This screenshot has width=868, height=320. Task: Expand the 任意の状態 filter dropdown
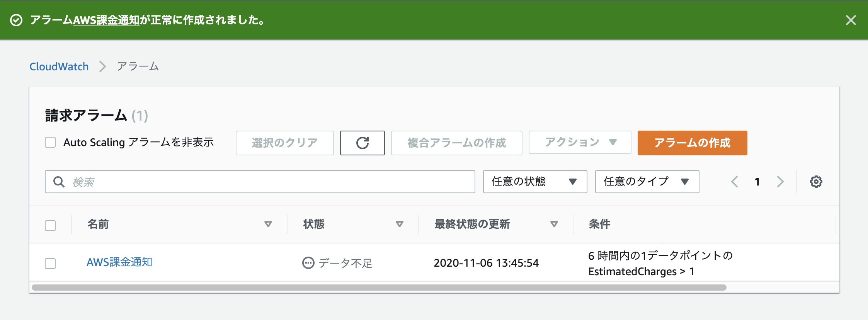point(535,182)
